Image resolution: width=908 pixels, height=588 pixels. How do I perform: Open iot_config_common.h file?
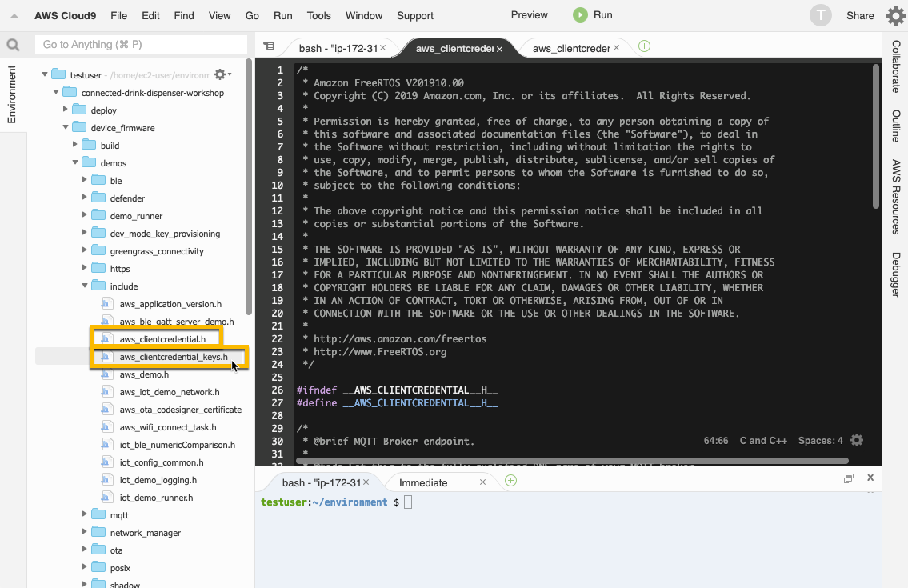pyautogui.click(x=162, y=463)
